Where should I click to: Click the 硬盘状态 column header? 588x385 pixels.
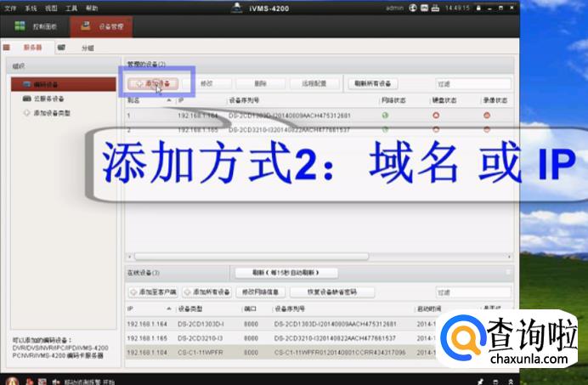click(x=444, y=100)
